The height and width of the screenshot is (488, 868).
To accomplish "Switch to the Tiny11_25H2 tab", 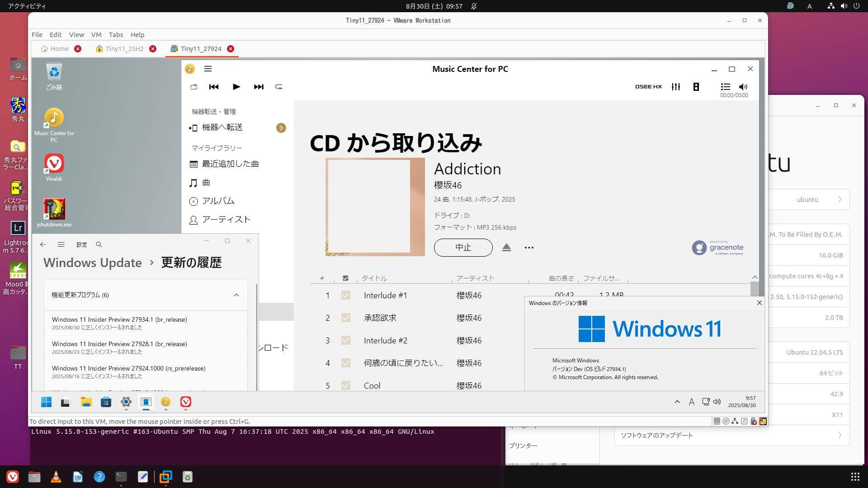I will tap(124, 49).
